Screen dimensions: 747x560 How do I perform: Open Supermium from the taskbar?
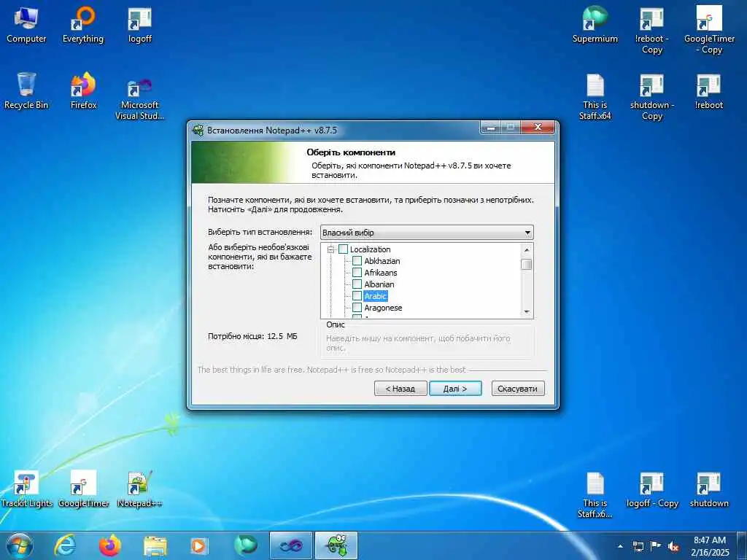tap(245, 545)
